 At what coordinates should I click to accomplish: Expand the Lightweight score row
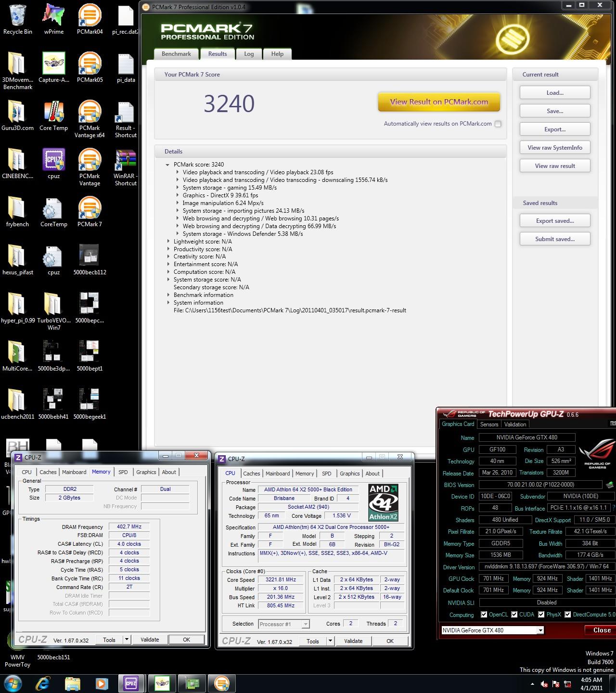(168, 242)
